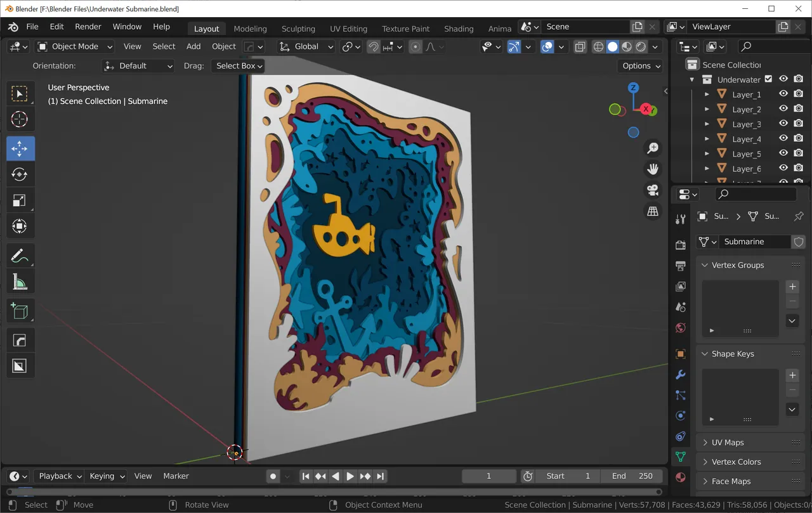Image resolution: width=812 pixels, height=513 pixels.
Task: Add a new vertex group
Action: pos(792,287)
